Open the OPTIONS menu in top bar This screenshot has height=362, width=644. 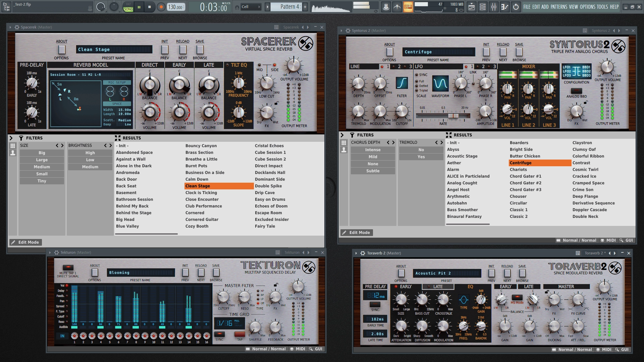click(x=587, y=7)
